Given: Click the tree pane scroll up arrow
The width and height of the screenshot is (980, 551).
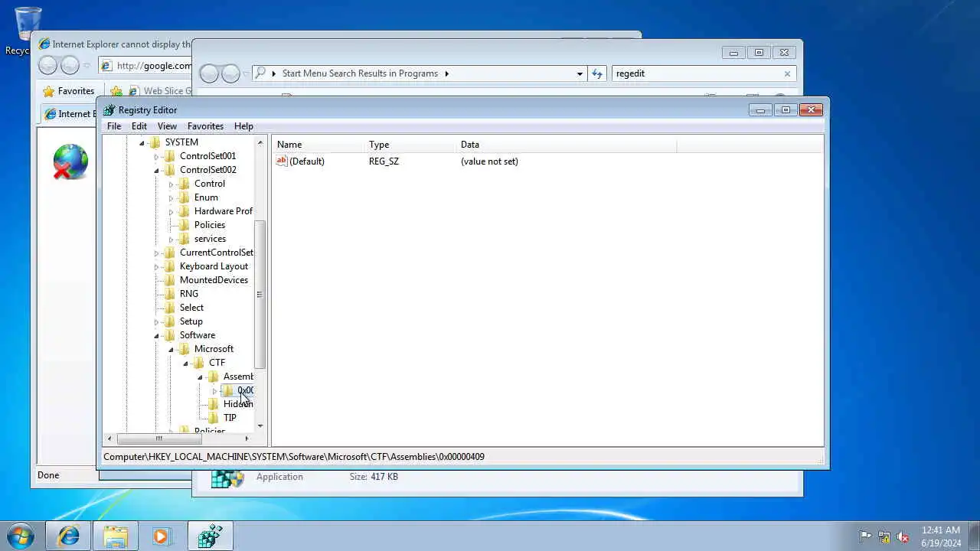Looking at the screenshot, I should pyautogui.click(x=260, y=143).
